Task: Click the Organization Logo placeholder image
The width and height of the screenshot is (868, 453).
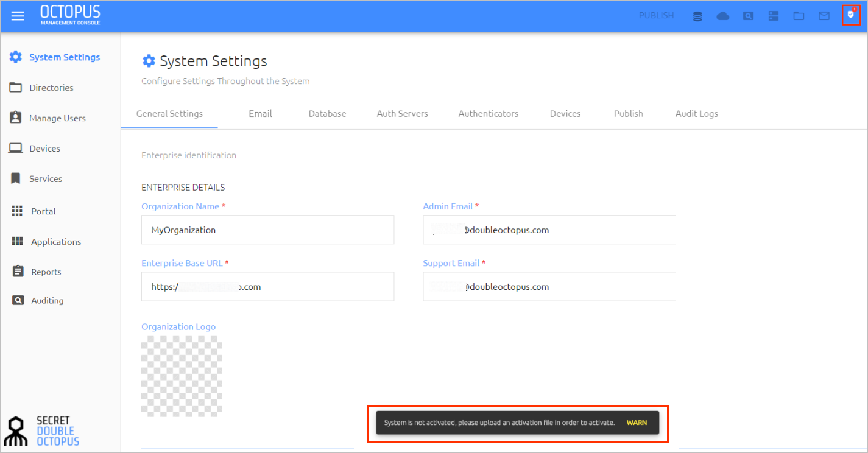Action: [182, 376]
